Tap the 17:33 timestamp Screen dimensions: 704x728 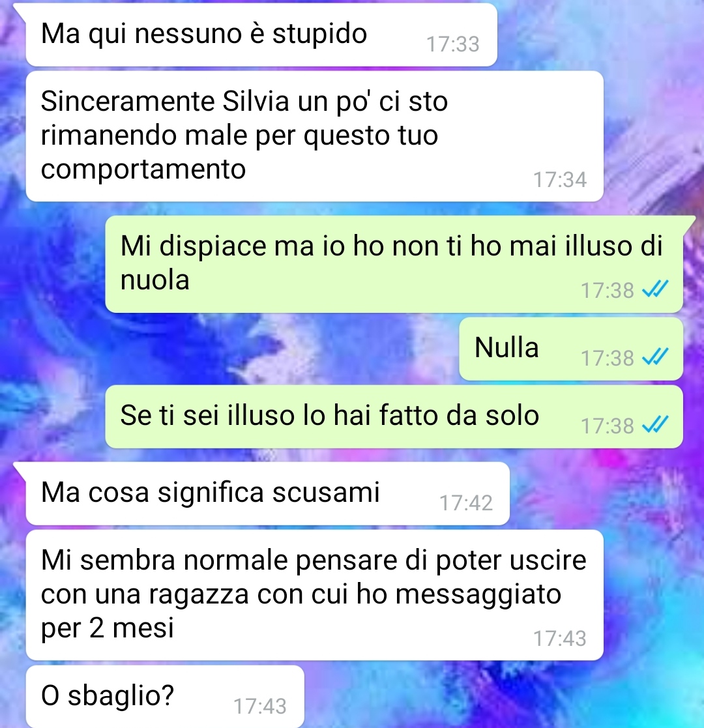click(x=452, y=44)
